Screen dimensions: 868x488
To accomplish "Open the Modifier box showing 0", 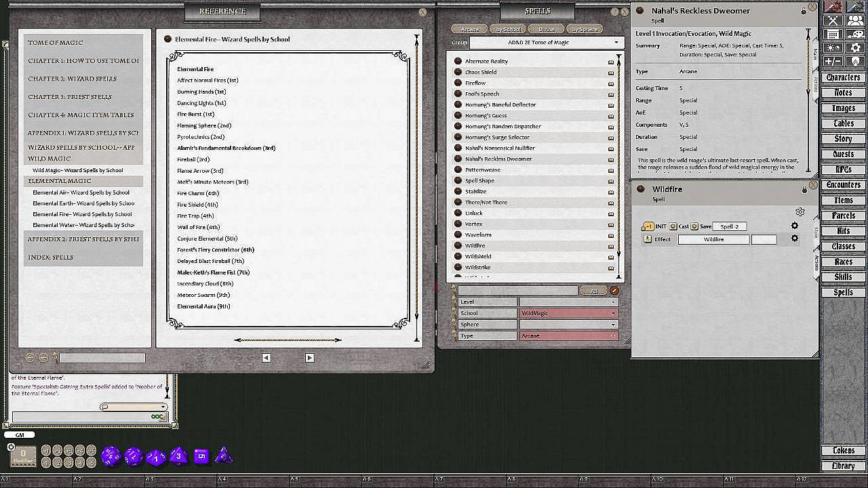I will tap(23, 456).
